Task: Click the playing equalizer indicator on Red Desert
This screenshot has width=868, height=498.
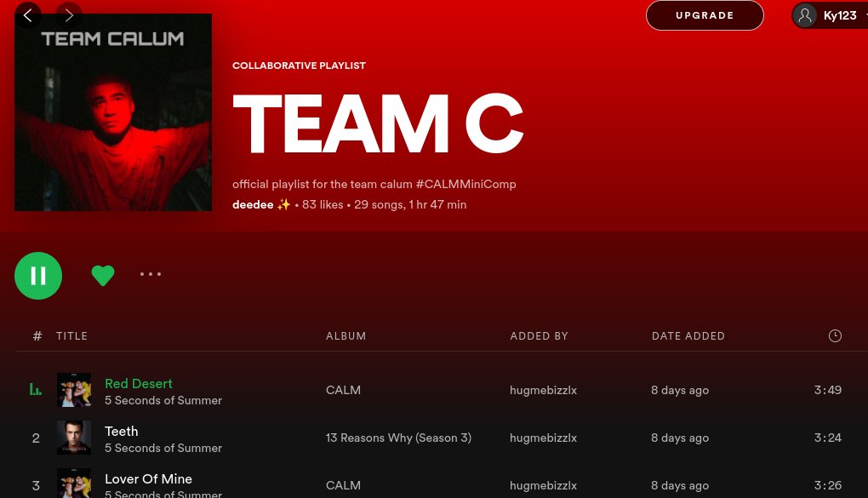Action: point(36,389)
